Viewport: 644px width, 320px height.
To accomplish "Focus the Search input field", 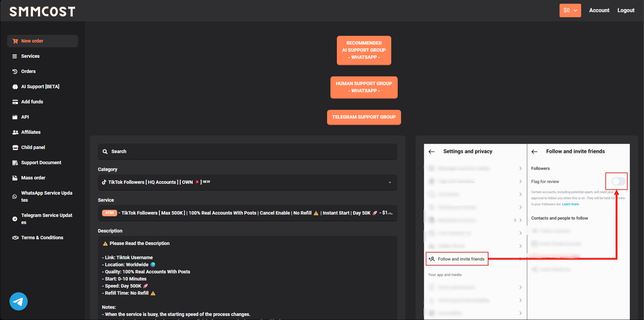I will (x=247, y=151).
